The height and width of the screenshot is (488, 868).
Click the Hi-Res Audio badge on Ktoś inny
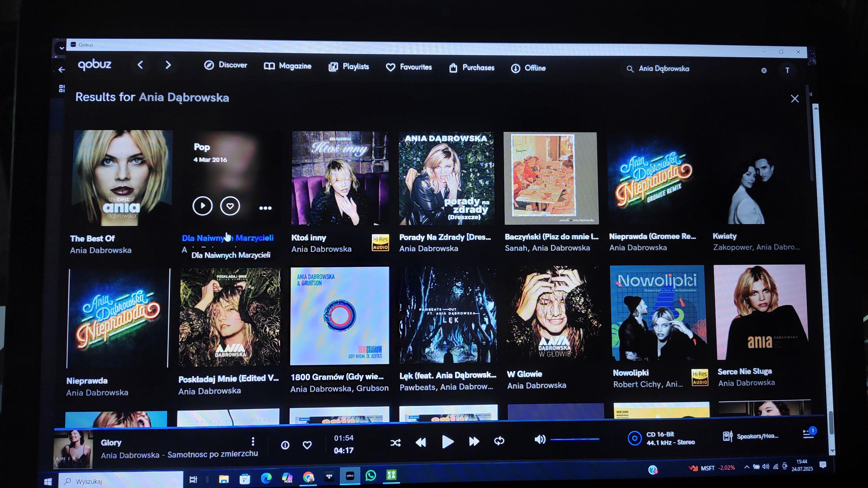click(380, 243)
